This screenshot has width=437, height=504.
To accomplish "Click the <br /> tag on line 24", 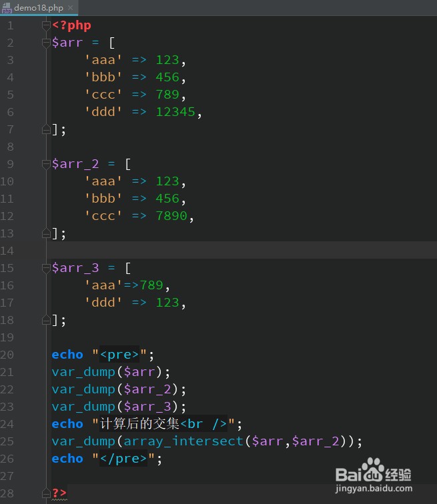I will [x=203, y=424].
